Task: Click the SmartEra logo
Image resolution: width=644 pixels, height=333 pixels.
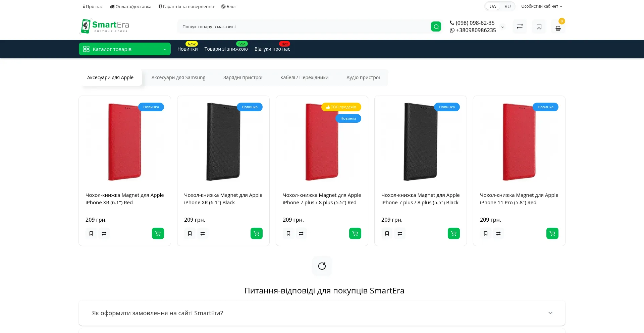Action: 105,26
